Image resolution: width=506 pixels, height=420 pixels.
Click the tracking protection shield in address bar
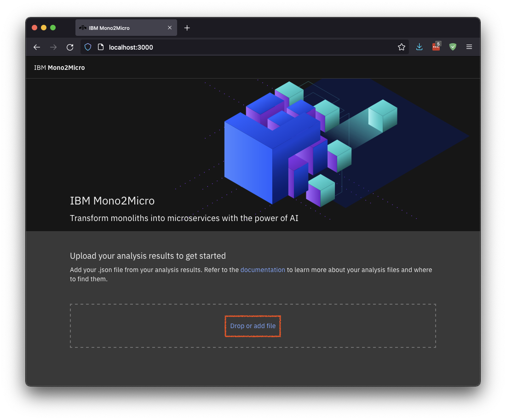[87, 46]
